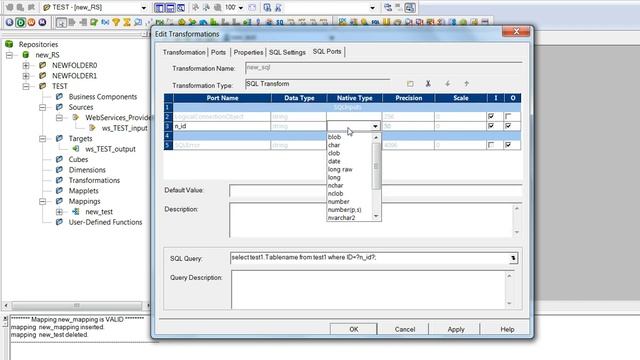Click the Help button

coord(507,329)
